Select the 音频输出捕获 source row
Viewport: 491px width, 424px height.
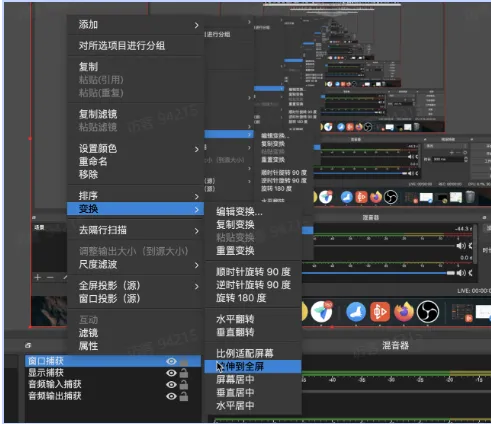tap(113, 396)
